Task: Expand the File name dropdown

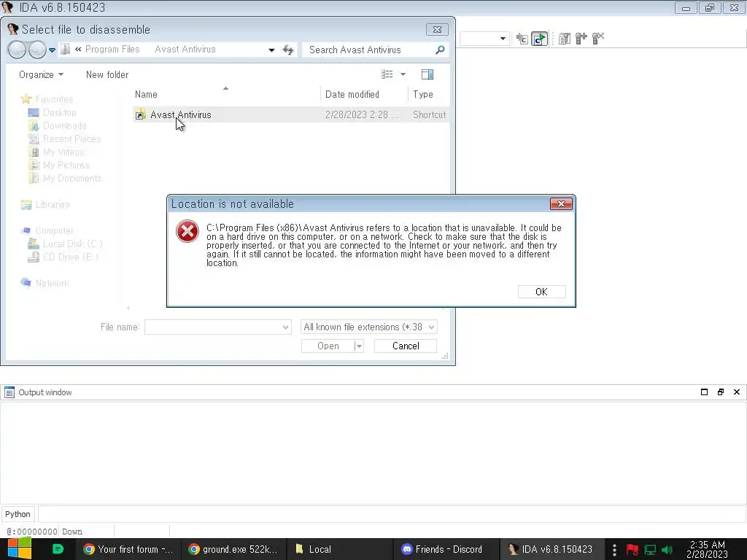Action: [x=285, y=327]
